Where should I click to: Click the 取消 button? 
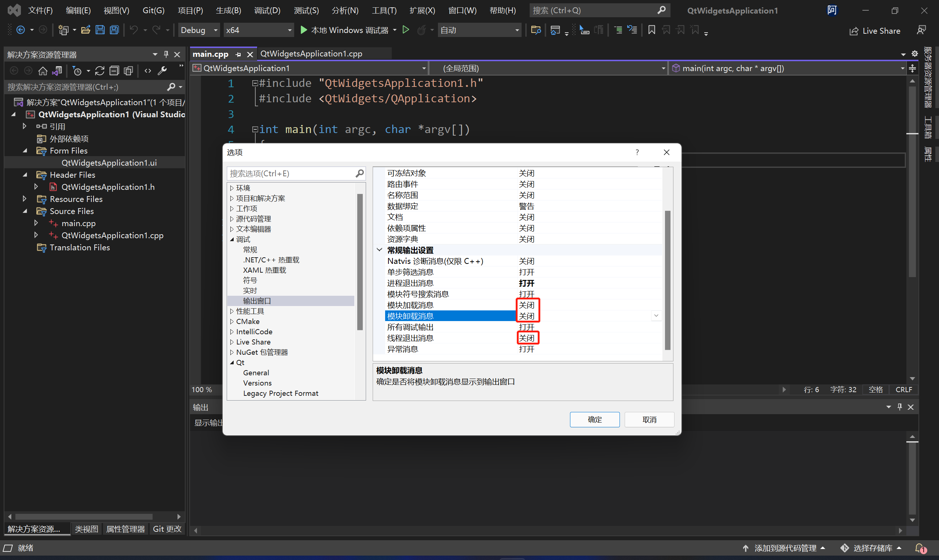[x=649, y=420]
